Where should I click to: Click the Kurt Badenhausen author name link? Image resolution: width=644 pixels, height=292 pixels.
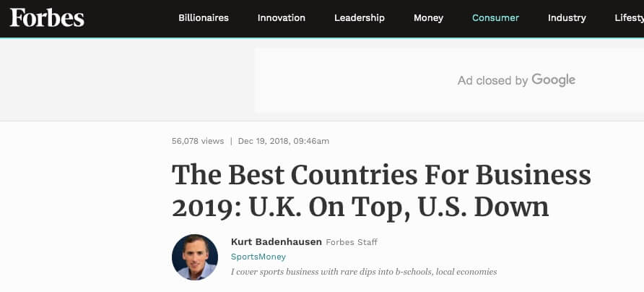[276, 242]
